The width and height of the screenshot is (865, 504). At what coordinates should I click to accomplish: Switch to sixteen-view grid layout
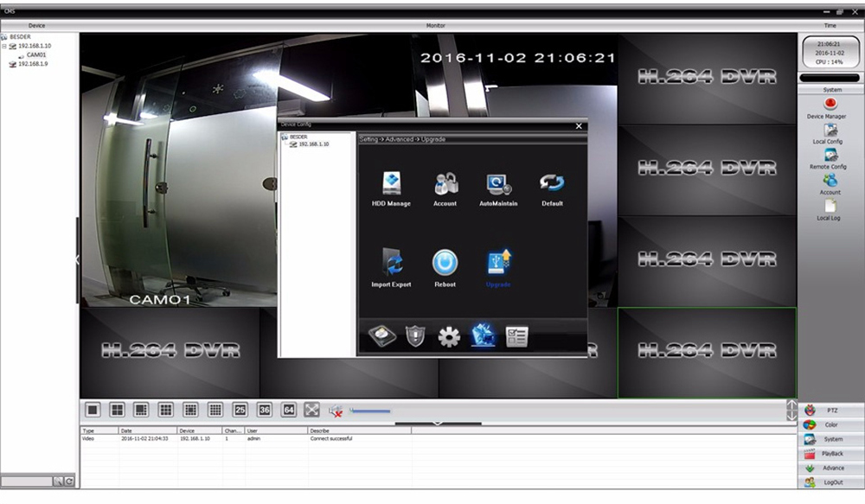click(215, 410)
